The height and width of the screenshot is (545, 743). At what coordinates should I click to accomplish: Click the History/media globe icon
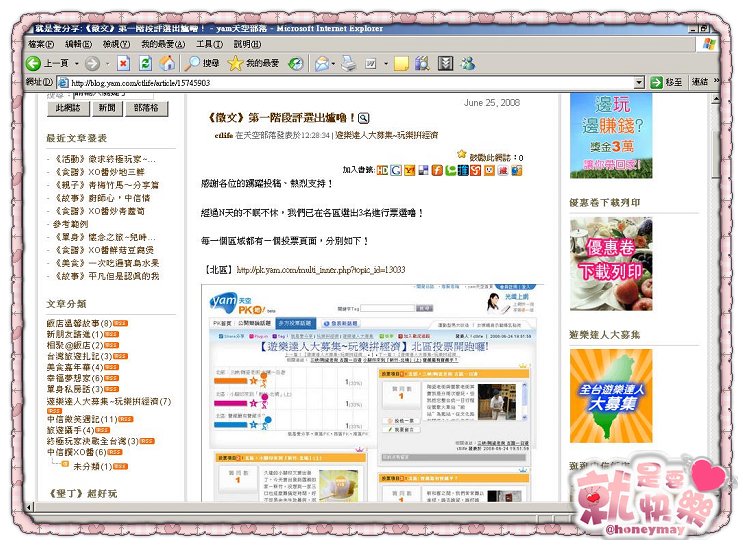click(x=296, y=63)
